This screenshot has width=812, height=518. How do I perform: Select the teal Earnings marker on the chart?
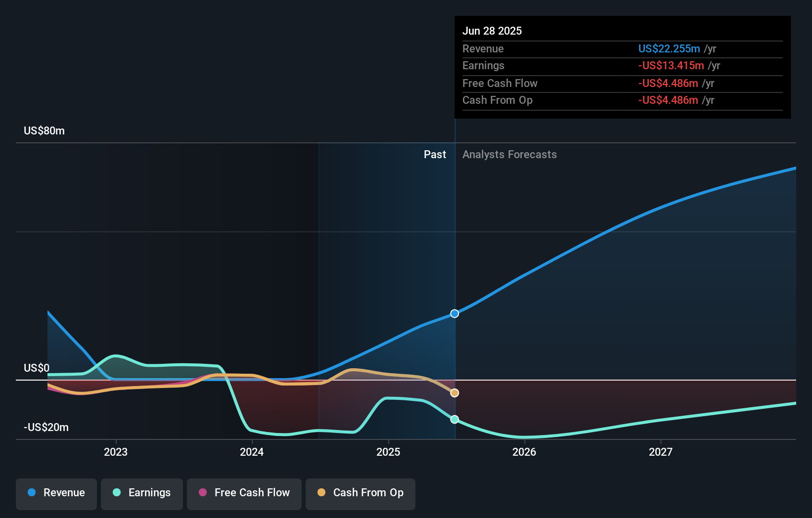click(x=454, y=419)
